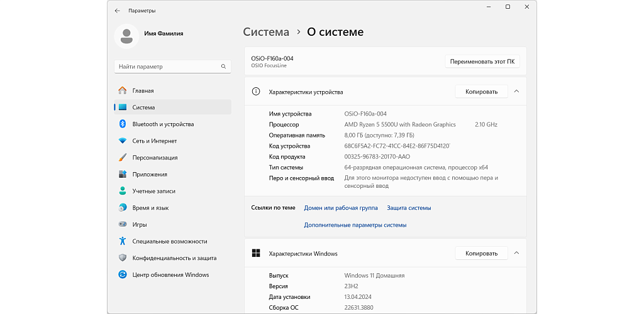Open the Время и язык settings

(150, 208)
